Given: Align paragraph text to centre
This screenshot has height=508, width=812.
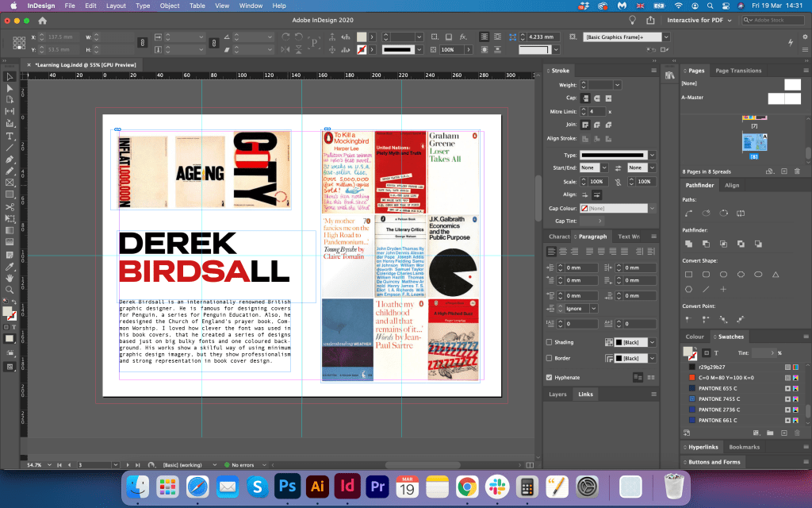Looking at the screenshot, I should 564,251.
